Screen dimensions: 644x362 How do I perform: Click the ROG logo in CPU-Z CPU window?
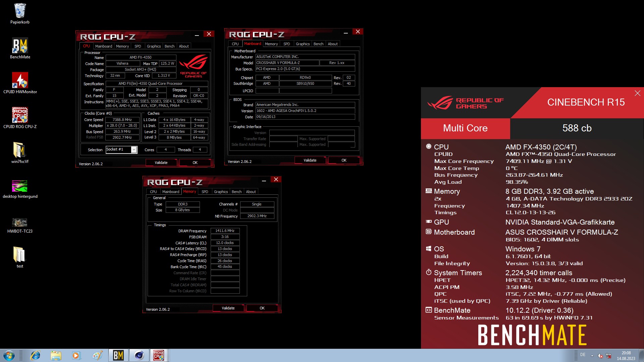click(194, 66)
